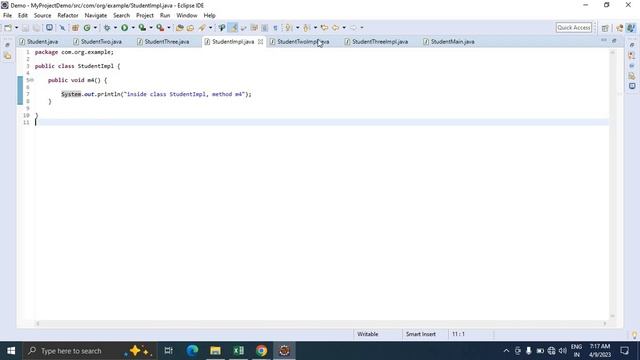Click the New Java Package icon
640x360 pixels.
click(x=75, y=28)
